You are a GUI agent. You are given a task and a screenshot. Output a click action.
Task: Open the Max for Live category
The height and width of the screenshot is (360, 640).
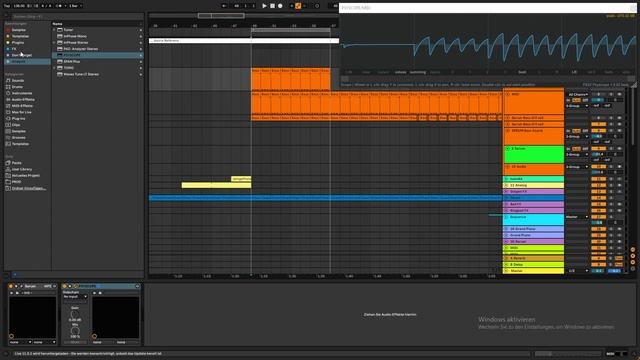click(21, 112)
